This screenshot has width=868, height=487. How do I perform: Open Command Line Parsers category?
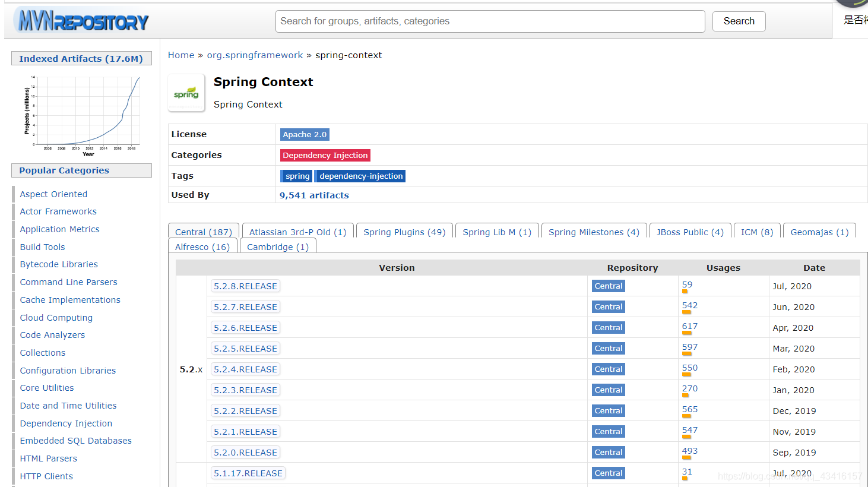pos(68,282)
